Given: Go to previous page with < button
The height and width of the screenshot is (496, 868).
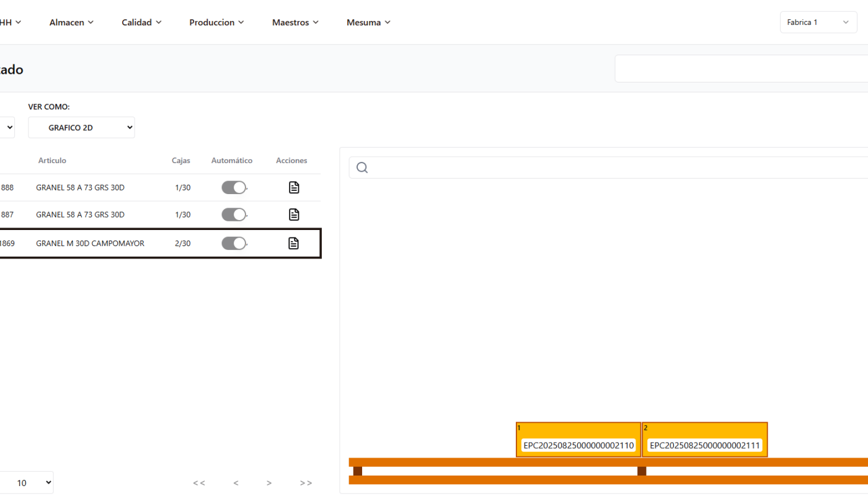Looking at the screenshot, I should [x=236, y=483].
